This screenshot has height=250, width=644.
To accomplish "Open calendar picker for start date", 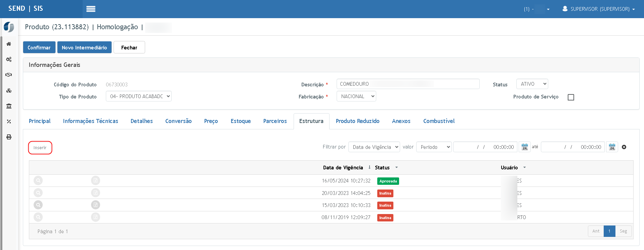I will (525, 147).
